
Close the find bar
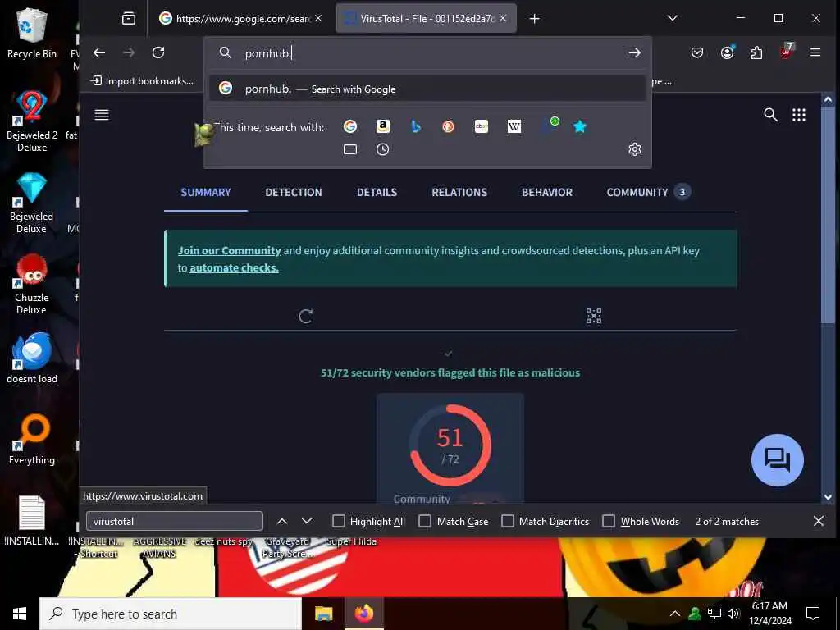pyautogui.click(x=819, y=521)
